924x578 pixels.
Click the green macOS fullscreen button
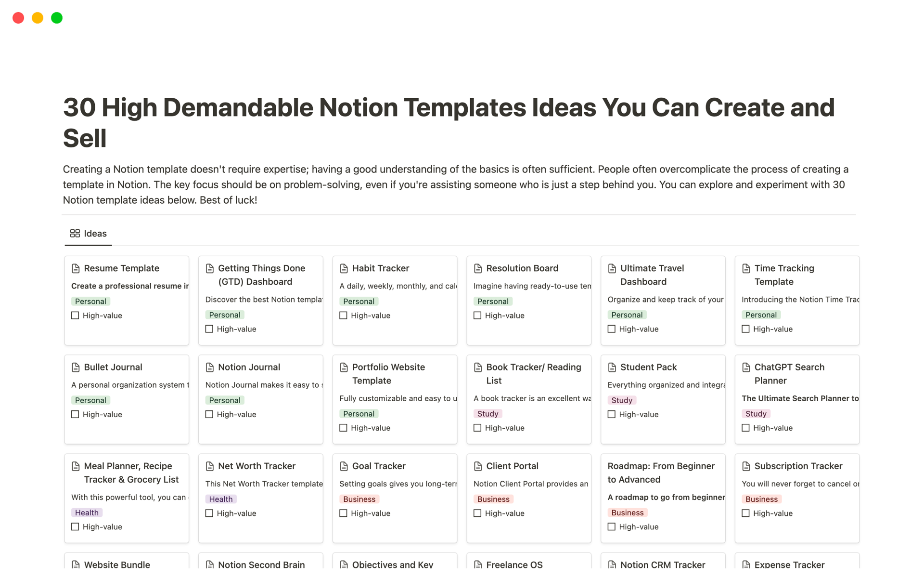tap(57, 18)
